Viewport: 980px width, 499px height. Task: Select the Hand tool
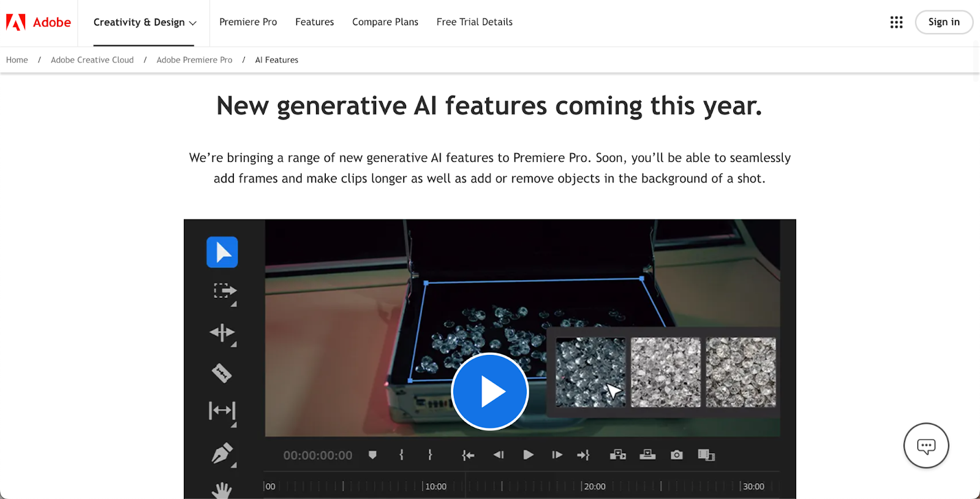[x=222, y=490]
